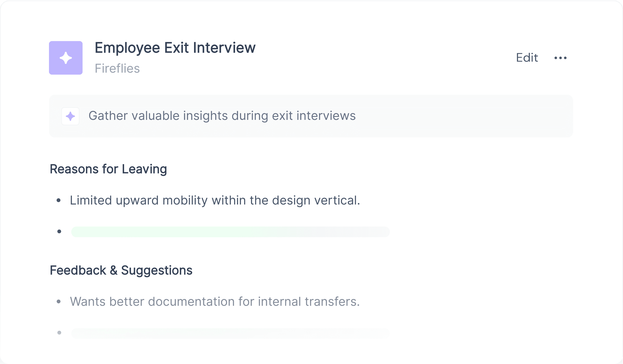The image size is (623, 364).
Task: Click the Fireflies author label
Action: (x=117, y=68)
